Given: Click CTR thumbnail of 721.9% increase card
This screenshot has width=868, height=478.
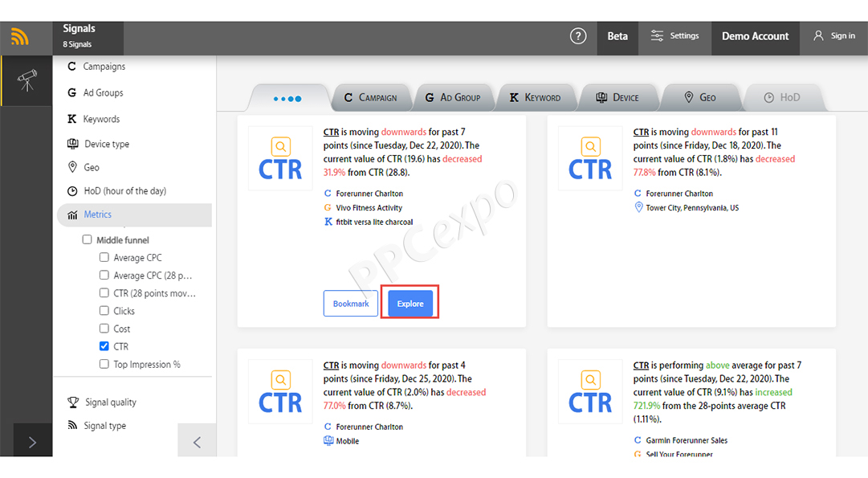Looking at the screenshot, I should (590, 391).
